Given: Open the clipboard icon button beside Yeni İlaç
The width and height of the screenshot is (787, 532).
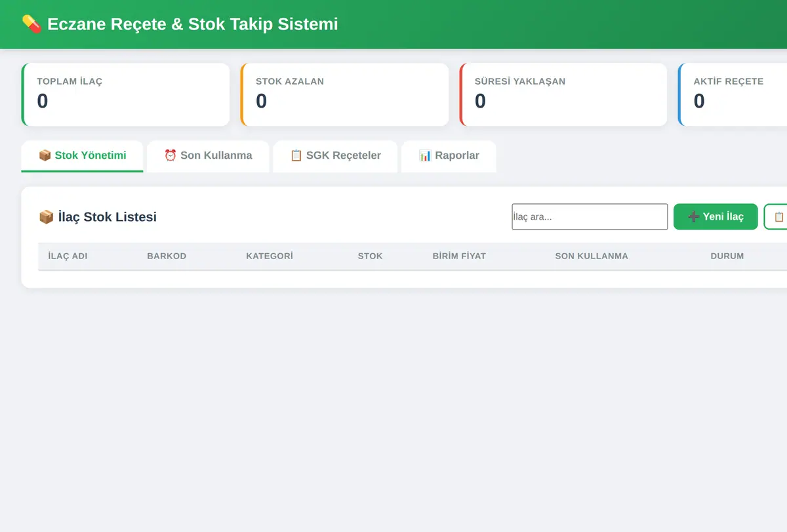Looking at the screenshot, I should coord(776,216).
